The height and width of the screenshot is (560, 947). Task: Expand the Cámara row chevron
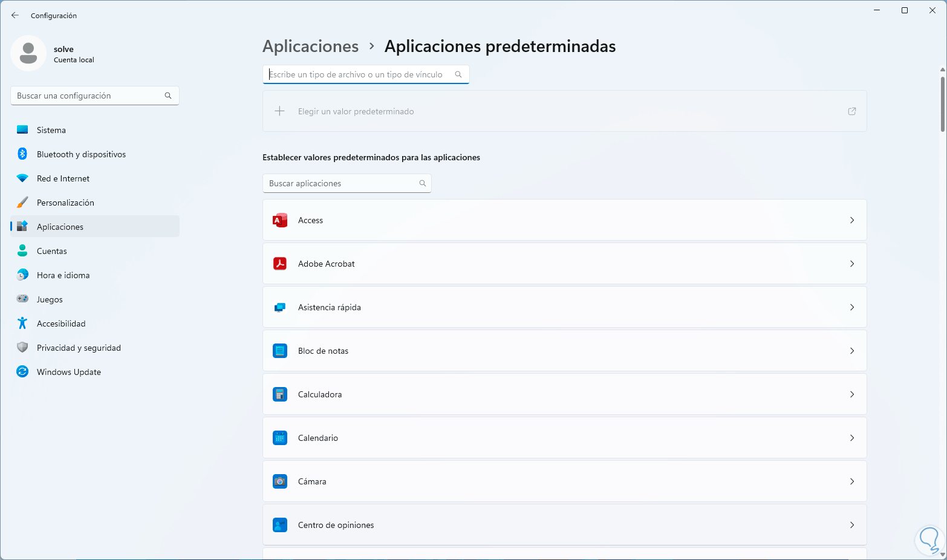point(851,481)
